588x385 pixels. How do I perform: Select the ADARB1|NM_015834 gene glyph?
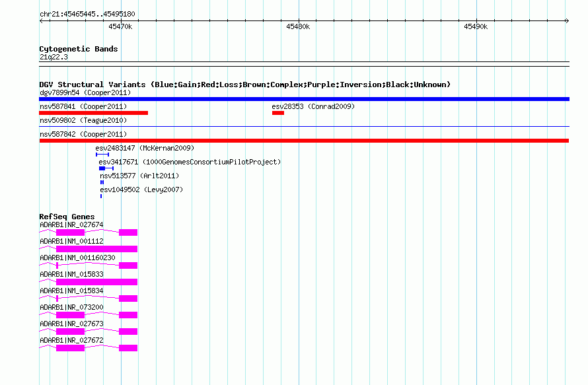point(88,298)
